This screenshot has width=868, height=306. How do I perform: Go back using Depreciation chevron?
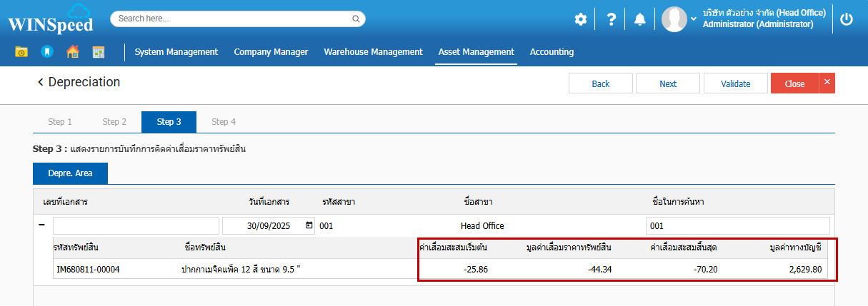(41, 83)
